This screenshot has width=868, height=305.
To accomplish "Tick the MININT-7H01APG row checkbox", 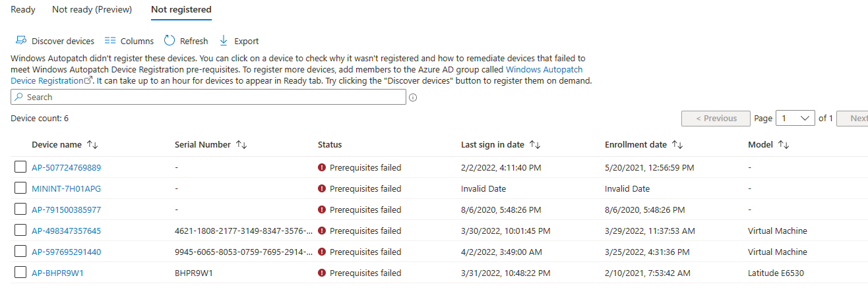I will pyautogui.click(x=20, y=188).
